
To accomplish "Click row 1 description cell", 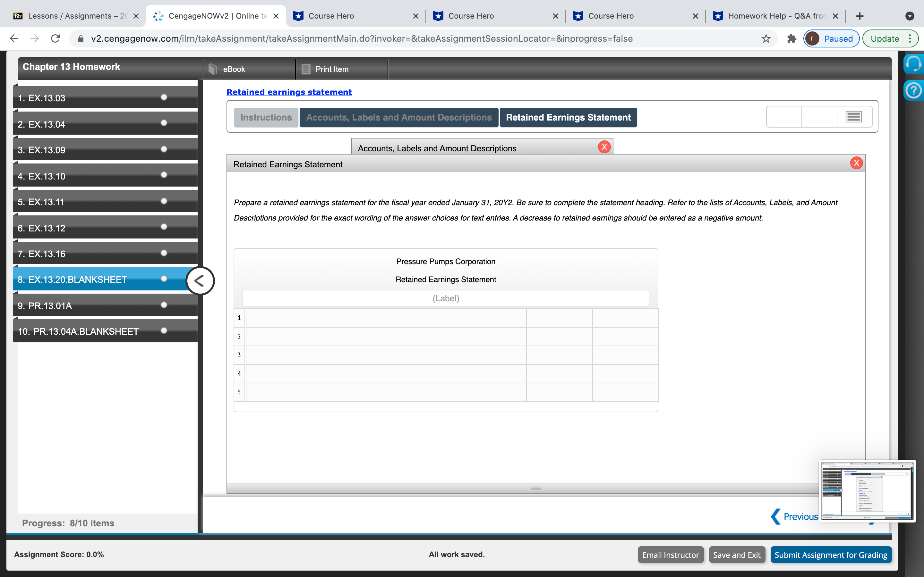I will pyautogui.click(x=386, y=318).
